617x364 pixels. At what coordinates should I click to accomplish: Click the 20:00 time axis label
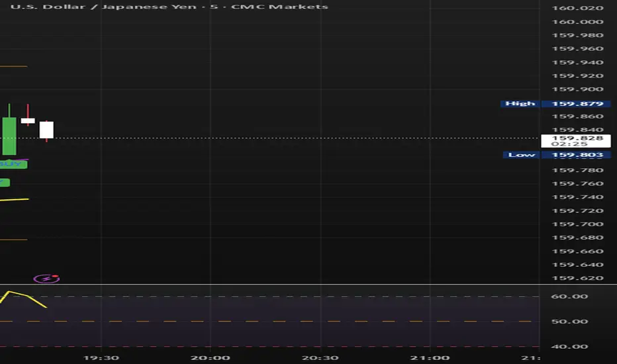click(211, 358)
